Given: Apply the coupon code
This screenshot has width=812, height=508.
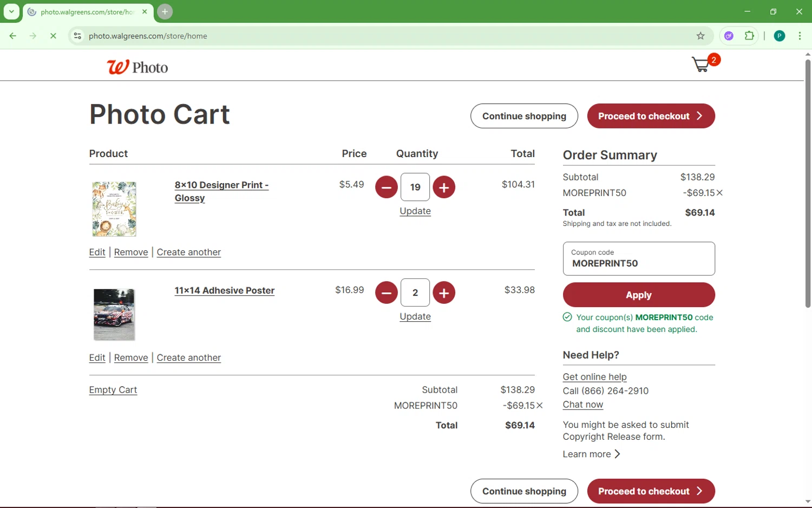Looking at the screenshot, I should (x=639, y=295).
